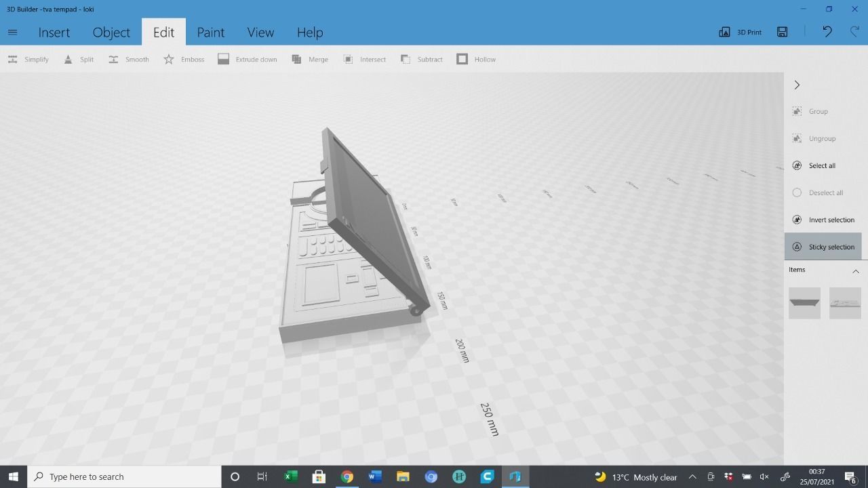Image resolution: width=868 pixels, height=488 pixels.
Task: Click the Extrude down tool
Action: (x=224, y=60)
